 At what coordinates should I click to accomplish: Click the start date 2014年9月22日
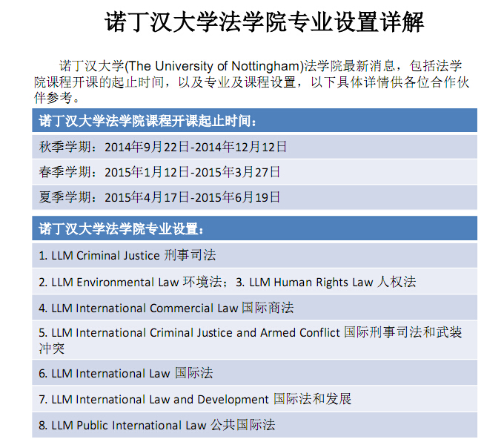pyautogui.click(x=146, y=147)
